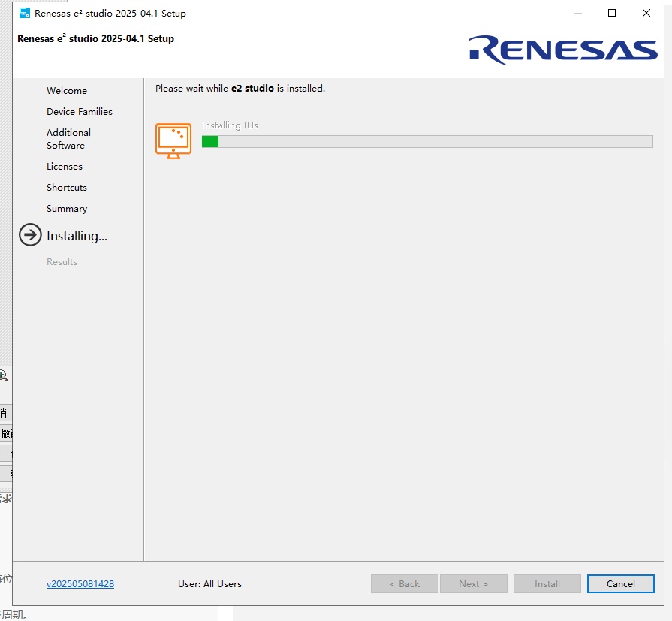Click the Installing... current step label
The height and width of the screenshot is (621, 672).
click(x=77, y=235)
